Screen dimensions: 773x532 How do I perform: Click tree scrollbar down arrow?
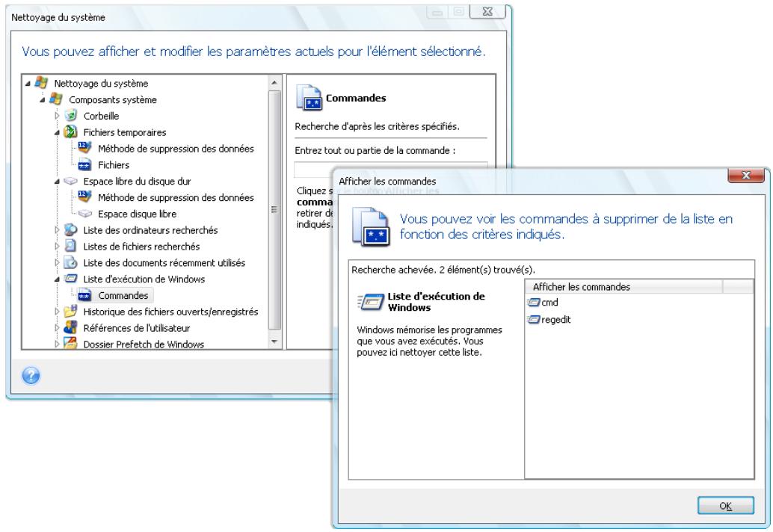click(274, 341)
